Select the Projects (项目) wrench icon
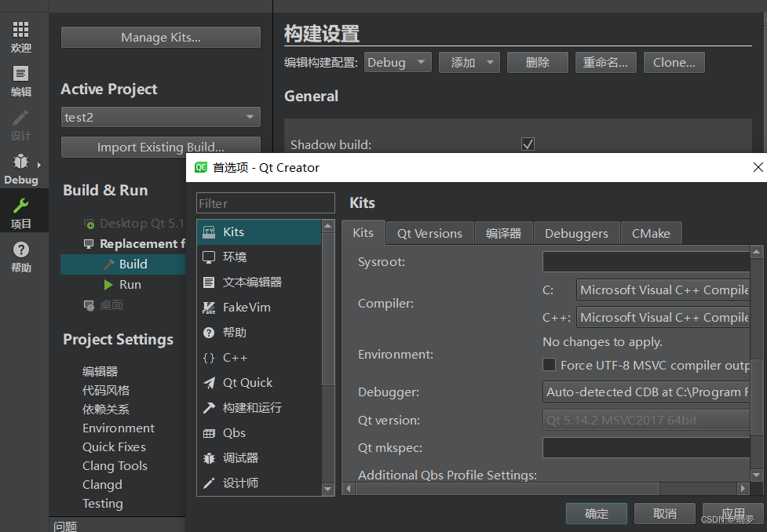767x532 pixels. [20, 206]
